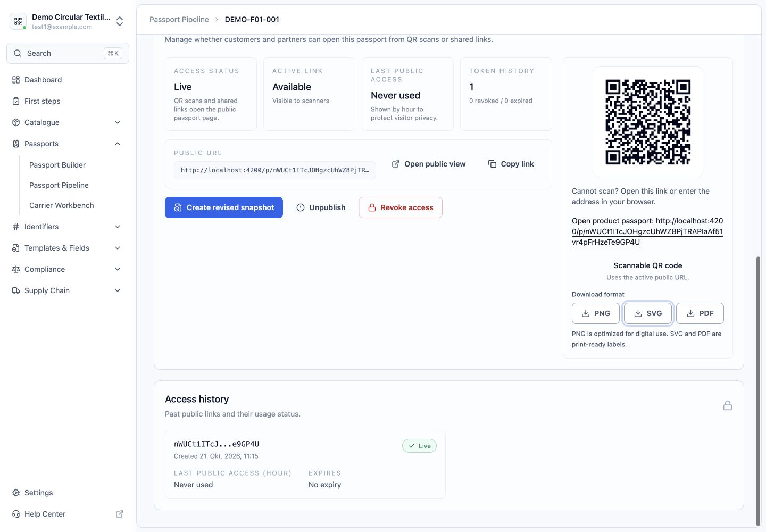Click Unpublish button
The image size is (766, 532).
coord(321,207)
